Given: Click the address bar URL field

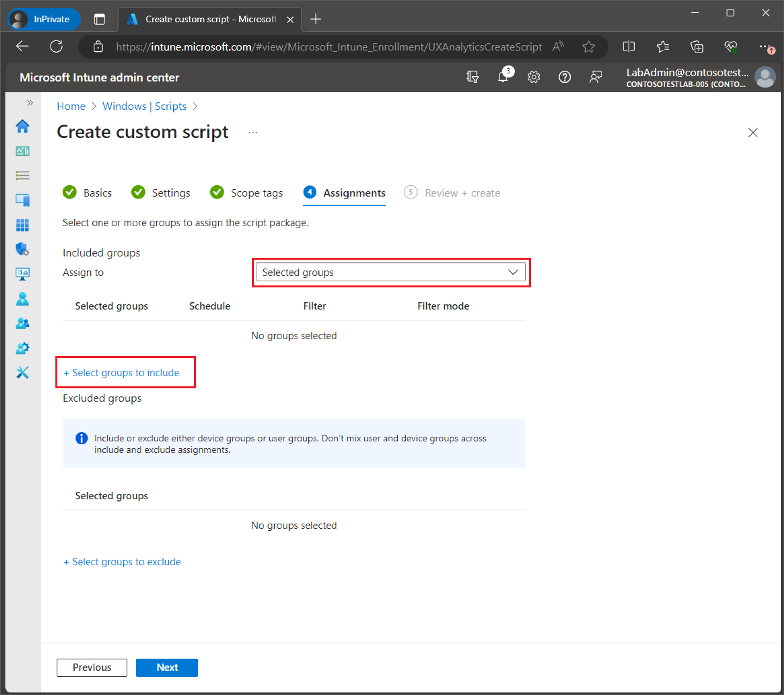Looking at the screenshot, I should 329,47.
